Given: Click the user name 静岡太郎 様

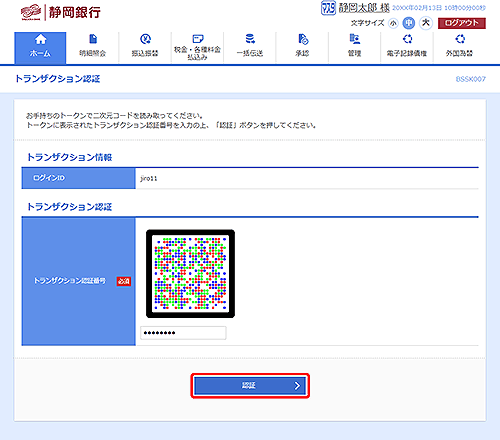Looking at the screenshot, I should click(x=364, y=8).
